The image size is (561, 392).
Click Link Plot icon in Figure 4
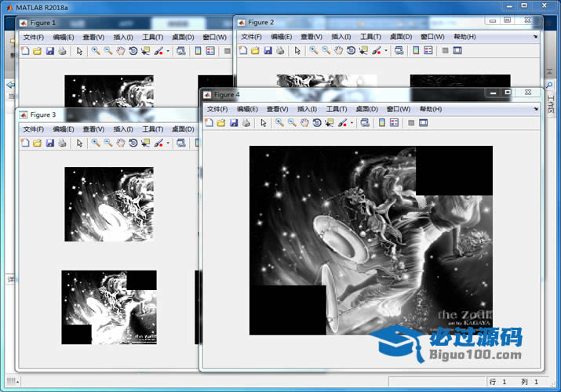pos(365,123)
